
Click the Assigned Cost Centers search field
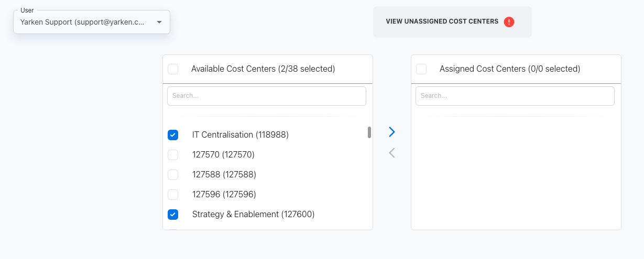click(515, 96)
